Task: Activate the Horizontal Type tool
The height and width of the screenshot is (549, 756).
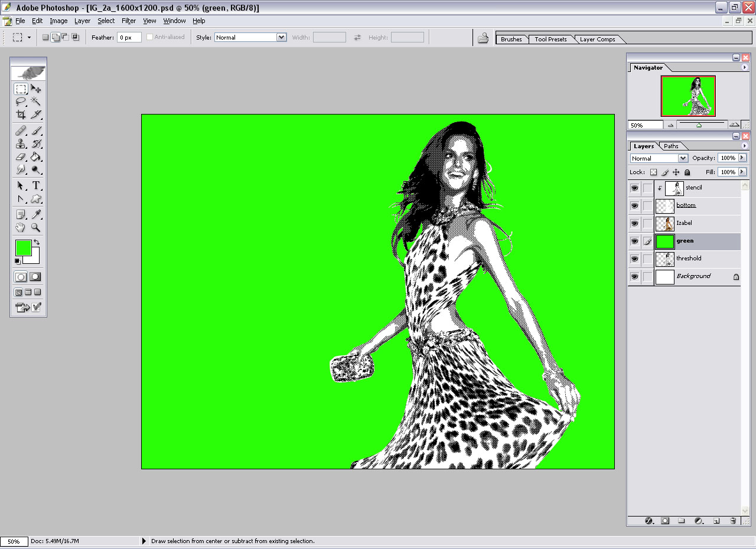Action: 36,185
